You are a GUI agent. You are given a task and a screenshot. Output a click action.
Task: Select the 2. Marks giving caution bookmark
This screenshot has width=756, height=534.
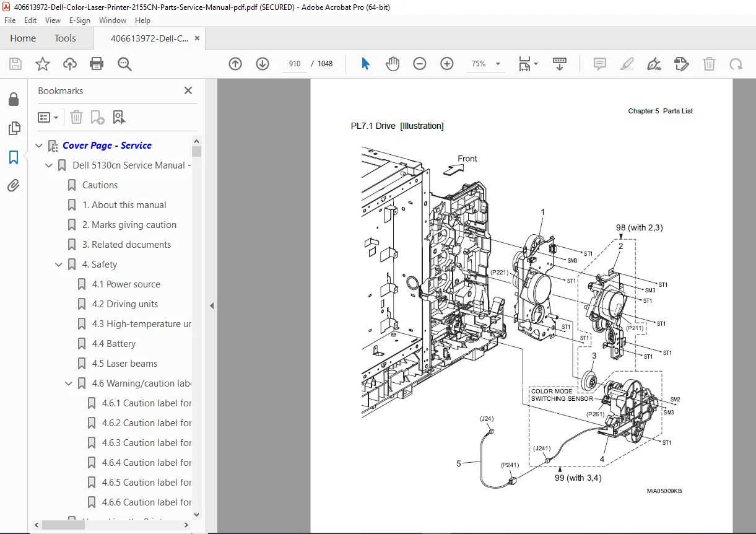pos(129,225)
